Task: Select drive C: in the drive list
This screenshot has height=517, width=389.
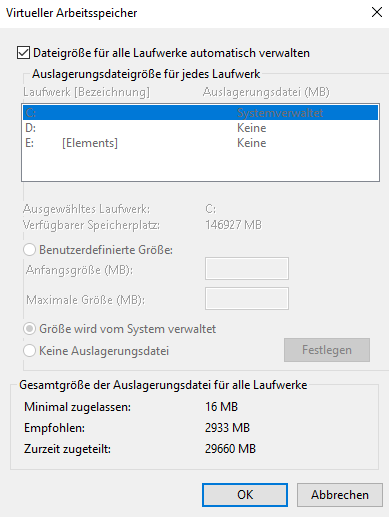Action: (200, 113)
